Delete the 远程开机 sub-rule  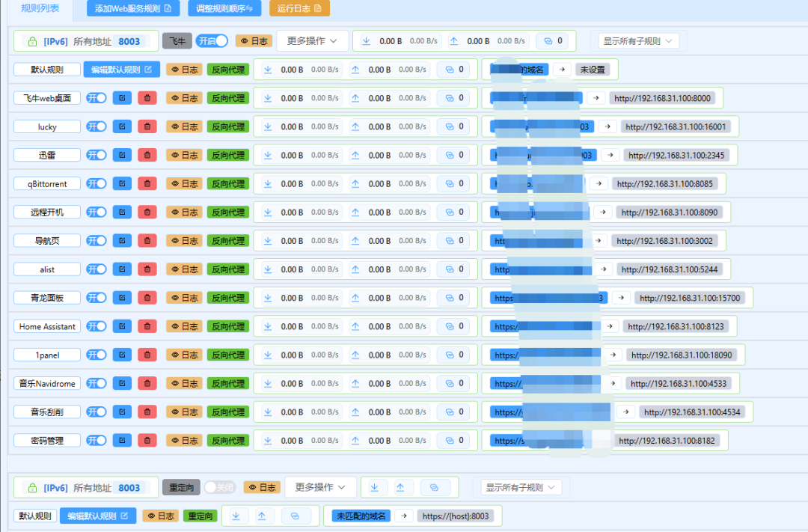[x=147, y=212]
